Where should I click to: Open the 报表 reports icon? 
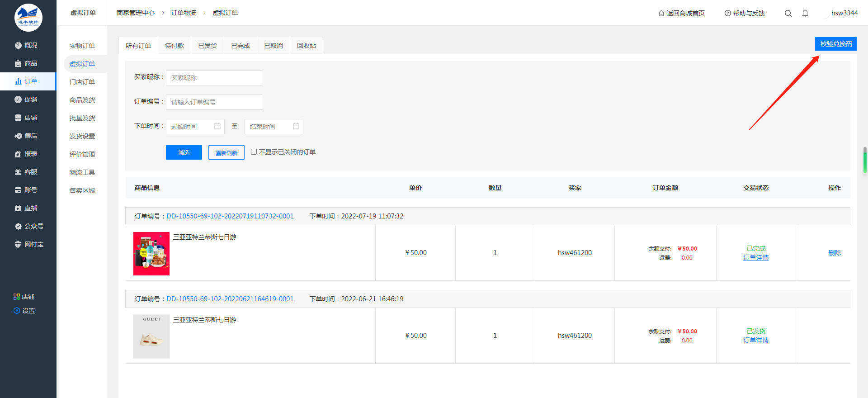point(18,154)
